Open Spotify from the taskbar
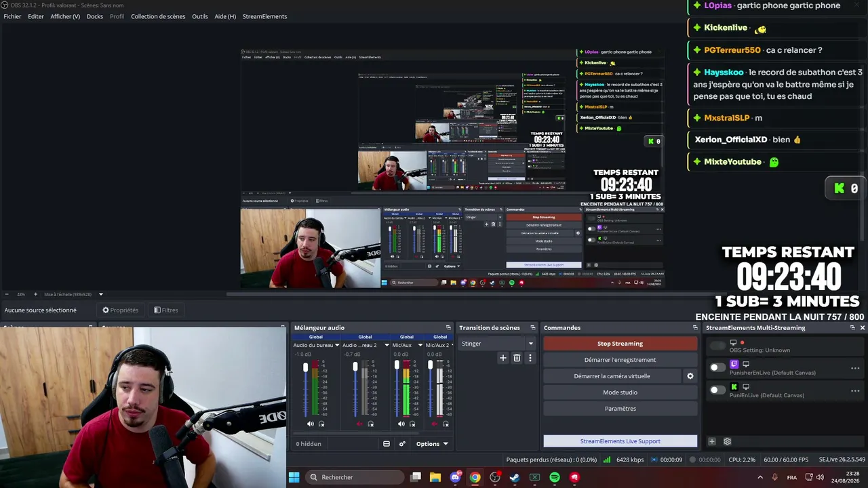The image size is (868, 488). 555,477
